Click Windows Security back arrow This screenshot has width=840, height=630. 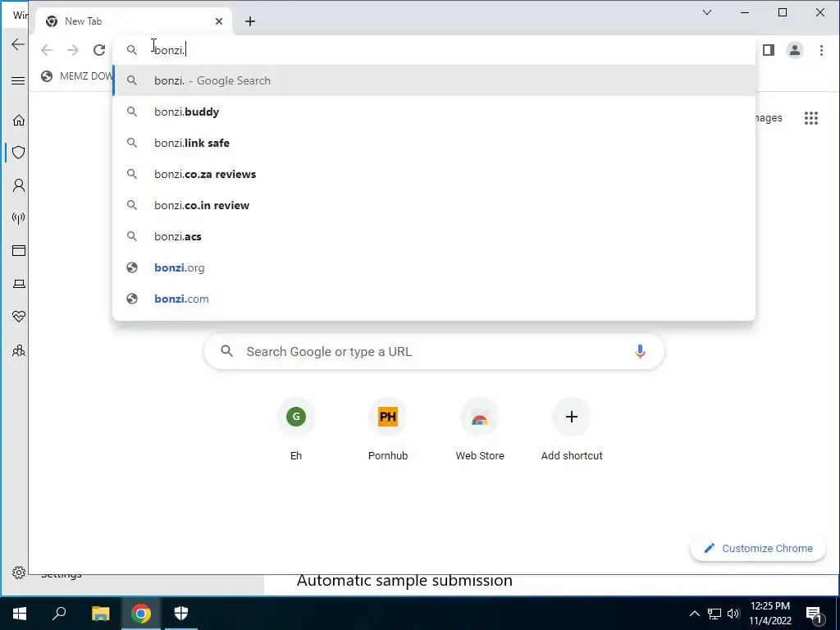pyautogui.click(x=18, y=44)
